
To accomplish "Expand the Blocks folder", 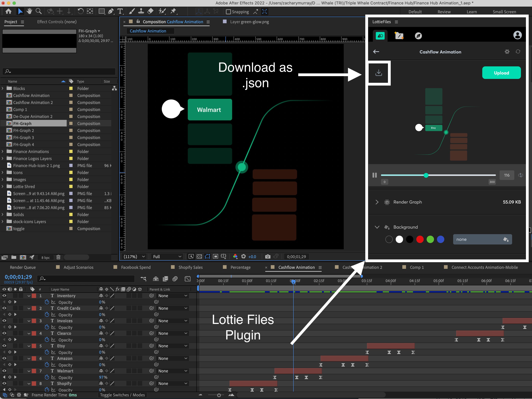I will [x=3, y=88].
